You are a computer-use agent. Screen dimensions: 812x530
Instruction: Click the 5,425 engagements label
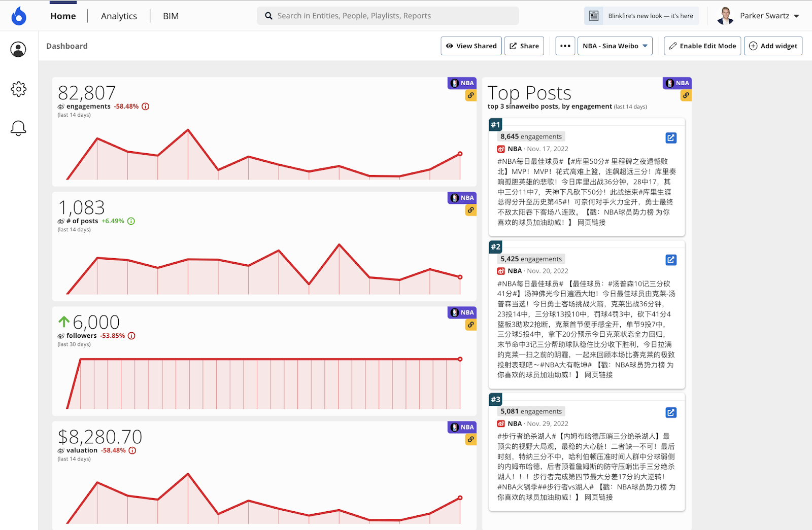(531, 259)
